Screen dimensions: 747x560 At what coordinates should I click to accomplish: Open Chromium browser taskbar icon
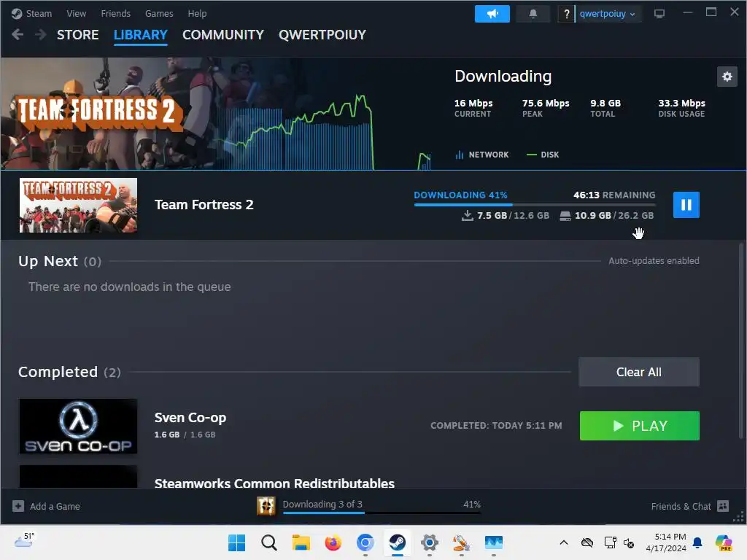click(365, 542)
